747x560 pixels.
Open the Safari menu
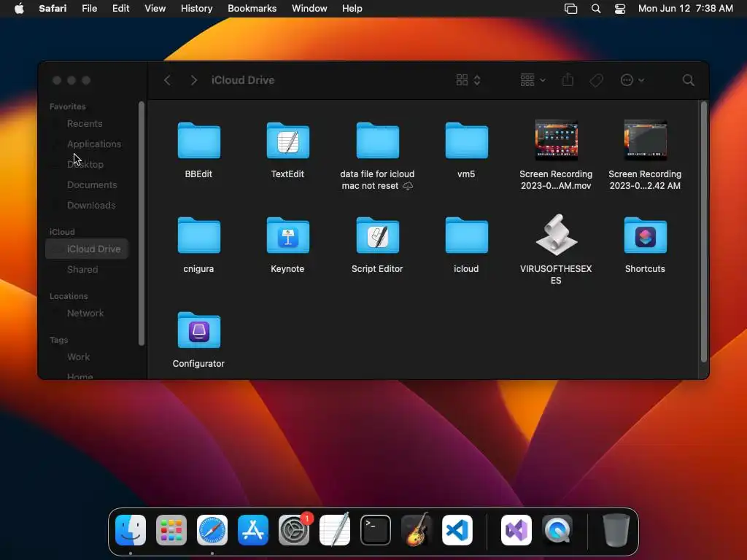click(x=53, y=9)
